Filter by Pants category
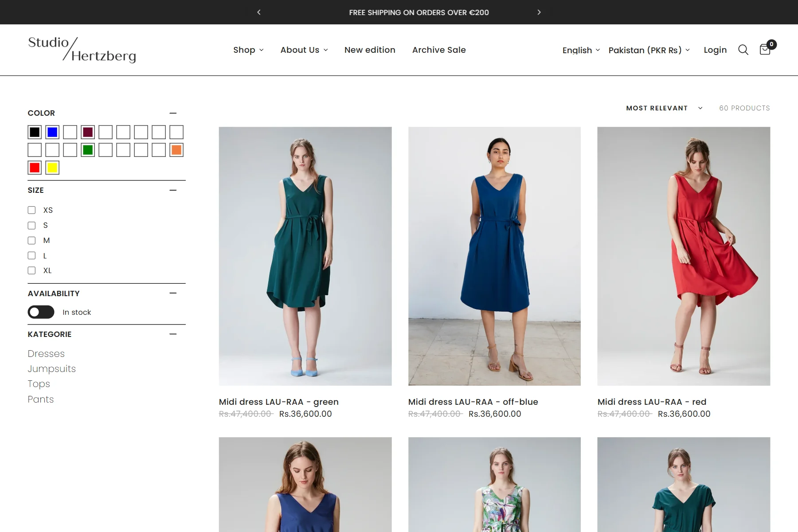This screenshot has width=798, height=532. click(40, 399)
